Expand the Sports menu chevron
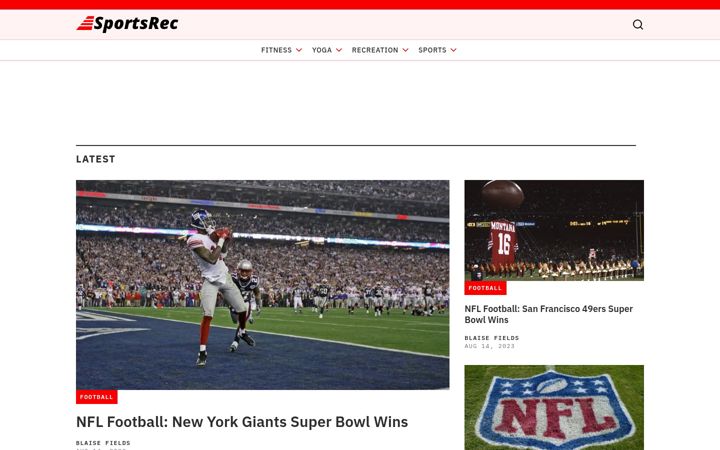Screen dimensions: 720x450 pyautogui.click(x=453, y=50)
